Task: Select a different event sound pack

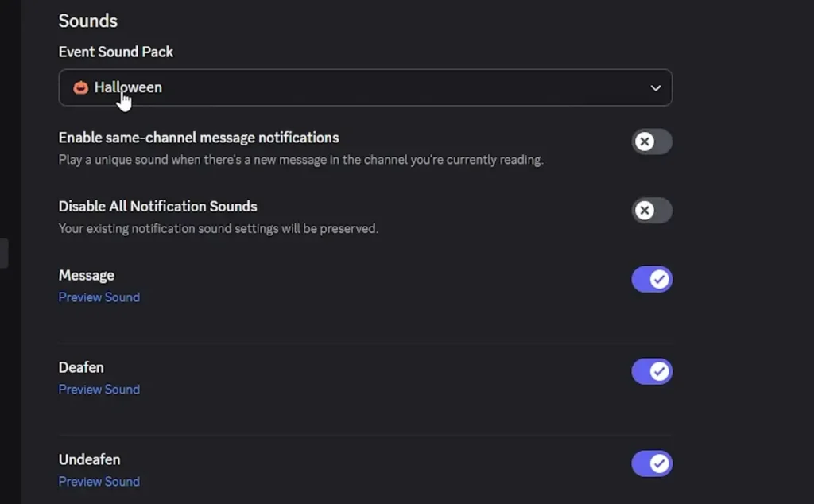Action: pyautogui.click(x=366, y=88)
